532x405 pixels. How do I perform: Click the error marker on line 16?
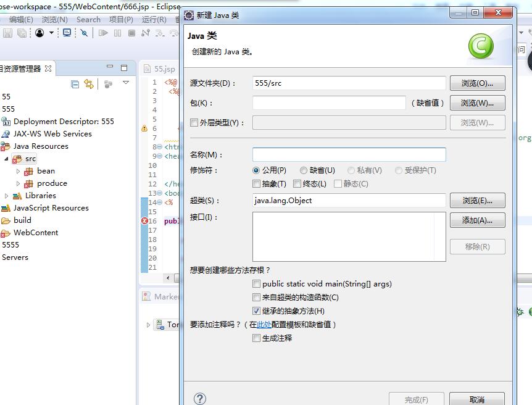coord(144,221)
